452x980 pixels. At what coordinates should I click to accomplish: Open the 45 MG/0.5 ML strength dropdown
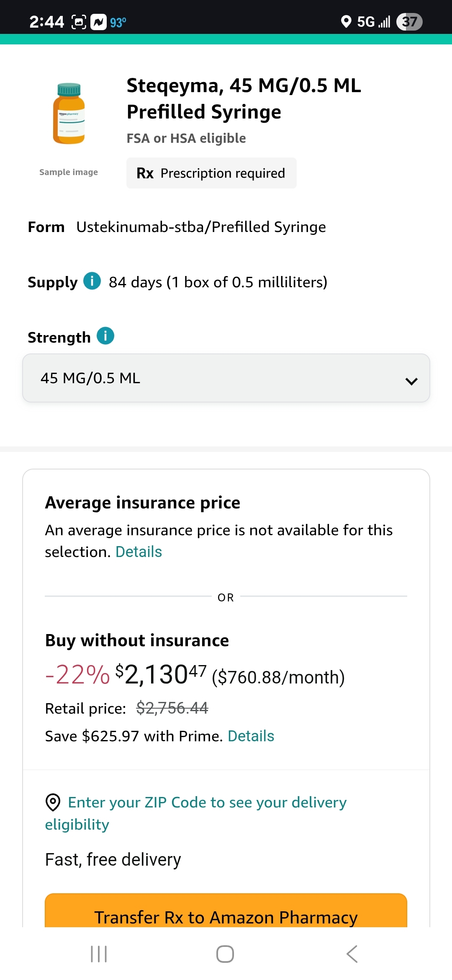pyautogui.click(x=226, y=378)
